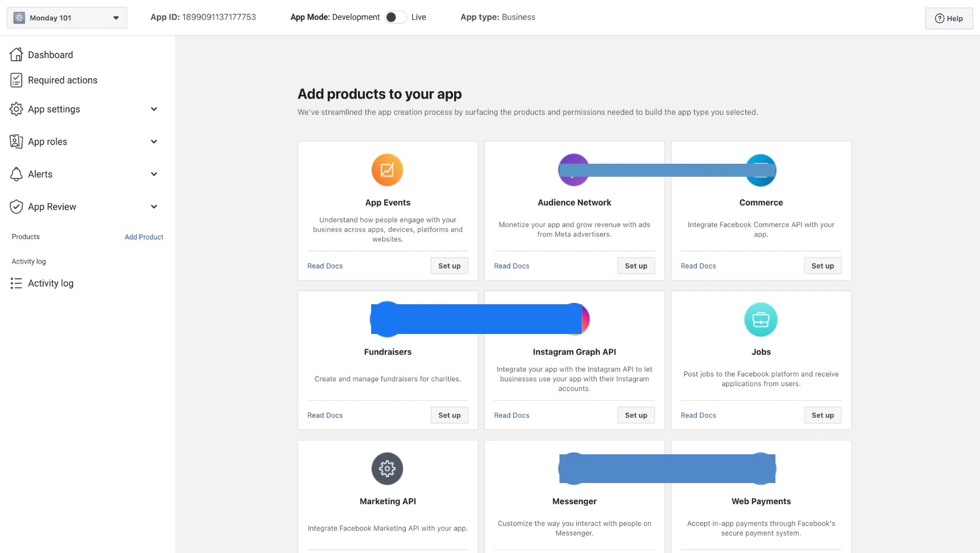The height and width of the screenshot is (553, 980).
Task: Expand the App Review chevron
Action: (154, 207)
